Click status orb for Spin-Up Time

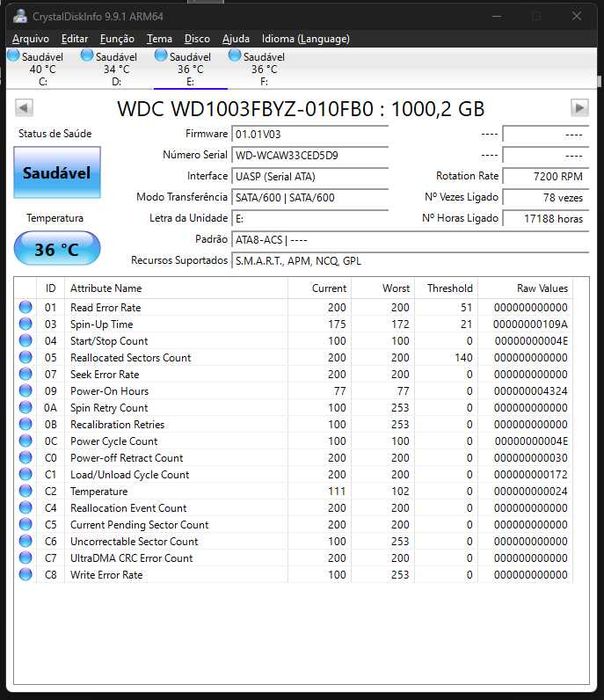pos(25,324)
